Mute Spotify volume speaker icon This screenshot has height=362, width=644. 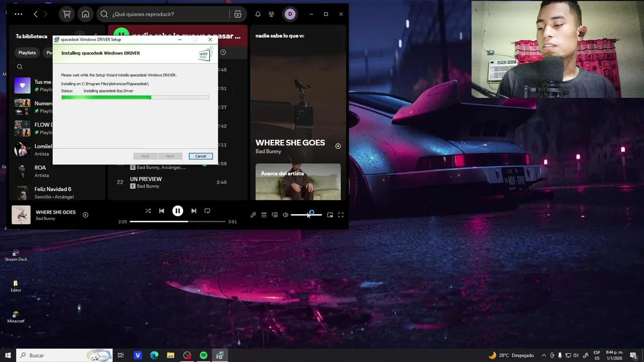(x=285, y=215)
